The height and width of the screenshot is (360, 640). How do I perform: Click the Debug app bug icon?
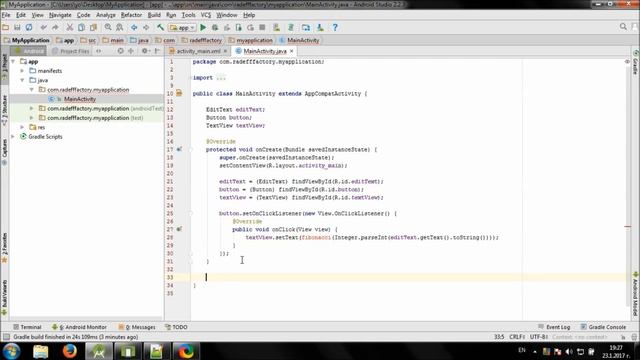click(215, 27)
